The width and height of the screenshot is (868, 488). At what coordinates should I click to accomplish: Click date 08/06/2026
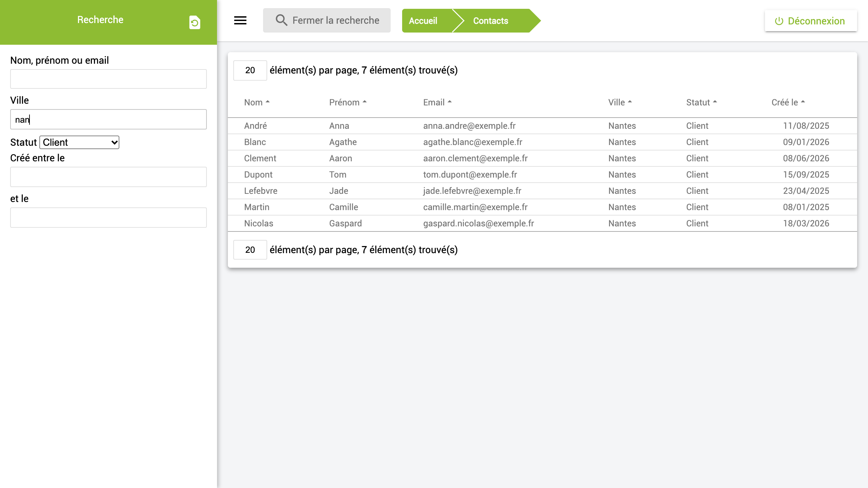(x=806, y=158)
